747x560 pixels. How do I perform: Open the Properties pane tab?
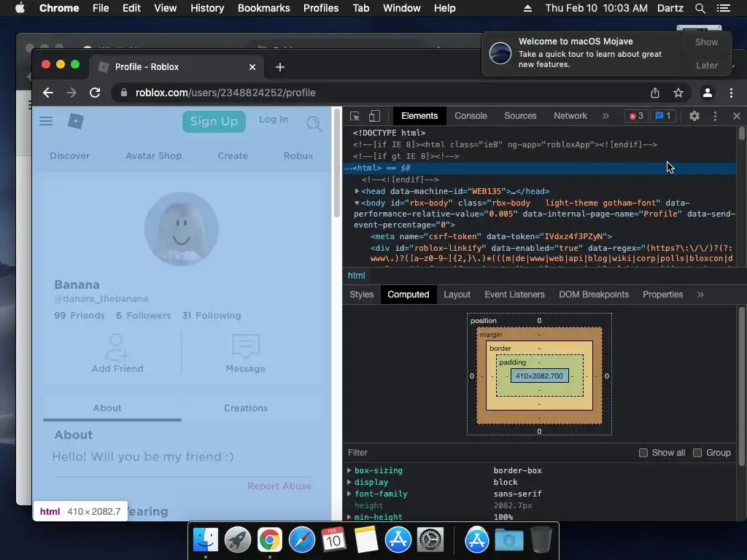click(662, 295)
